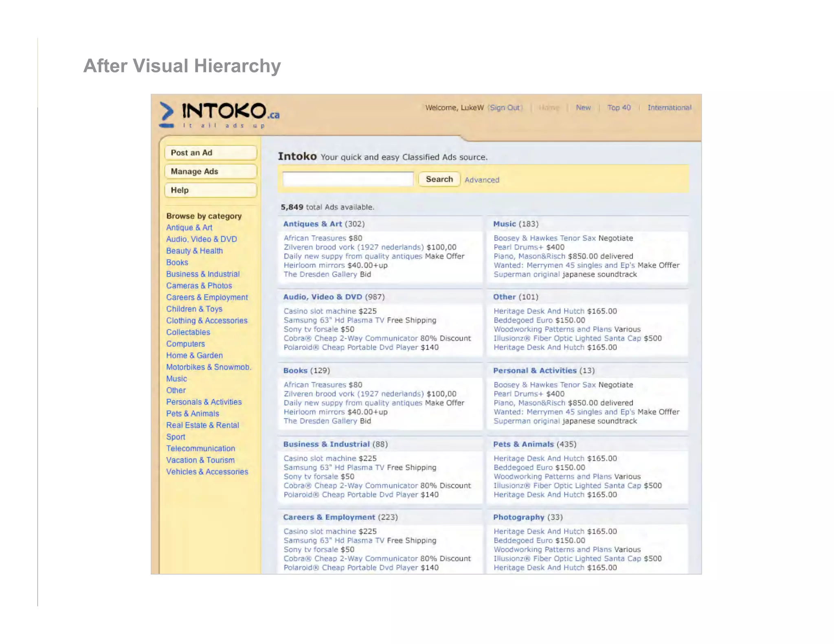Click the Search button

pos(439,179)
